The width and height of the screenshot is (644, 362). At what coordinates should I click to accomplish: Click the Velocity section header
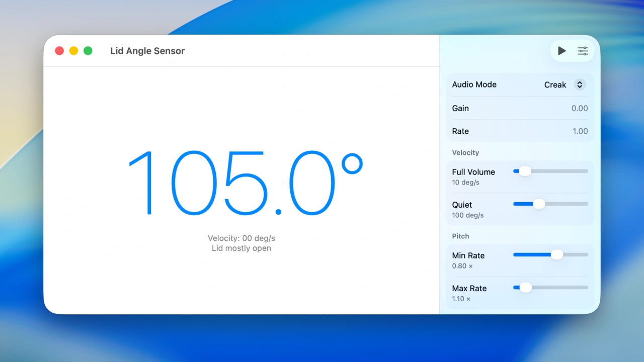465,152
